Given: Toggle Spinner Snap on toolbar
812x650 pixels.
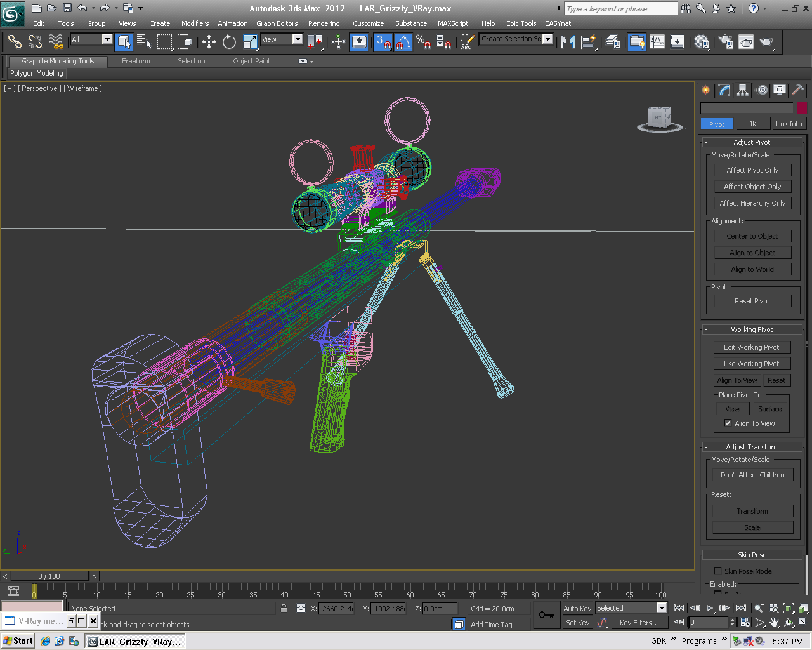Looking at the screenshot, I should pyautogui.click(x=444, y=42).
